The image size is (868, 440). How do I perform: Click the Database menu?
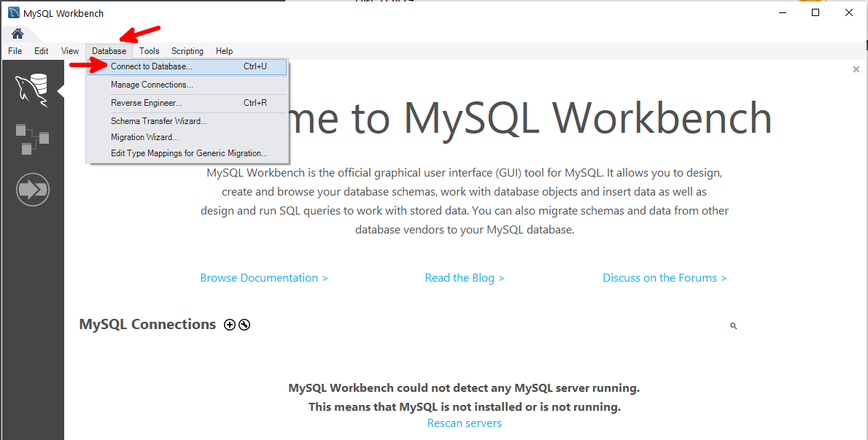109,51
